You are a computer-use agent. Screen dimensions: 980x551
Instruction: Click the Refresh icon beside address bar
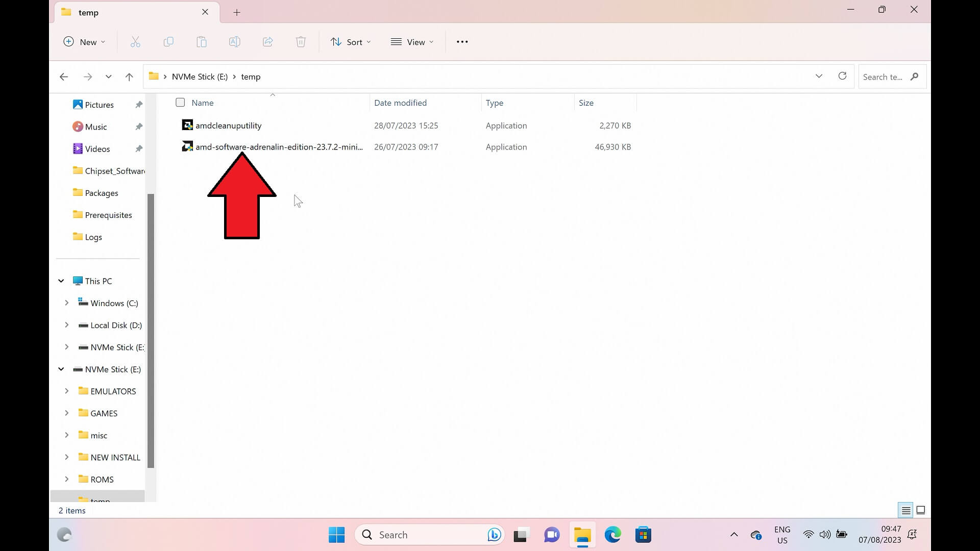pos(842,77)
